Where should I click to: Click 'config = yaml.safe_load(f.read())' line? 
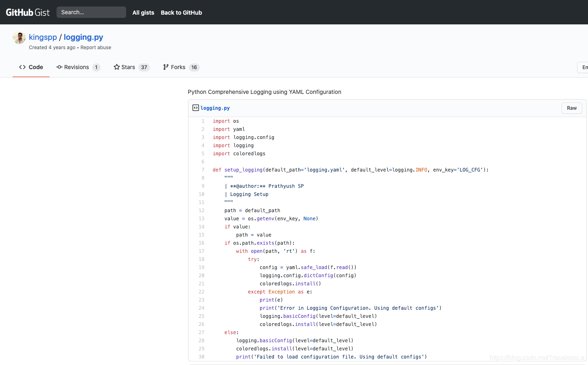pos(308,267)
